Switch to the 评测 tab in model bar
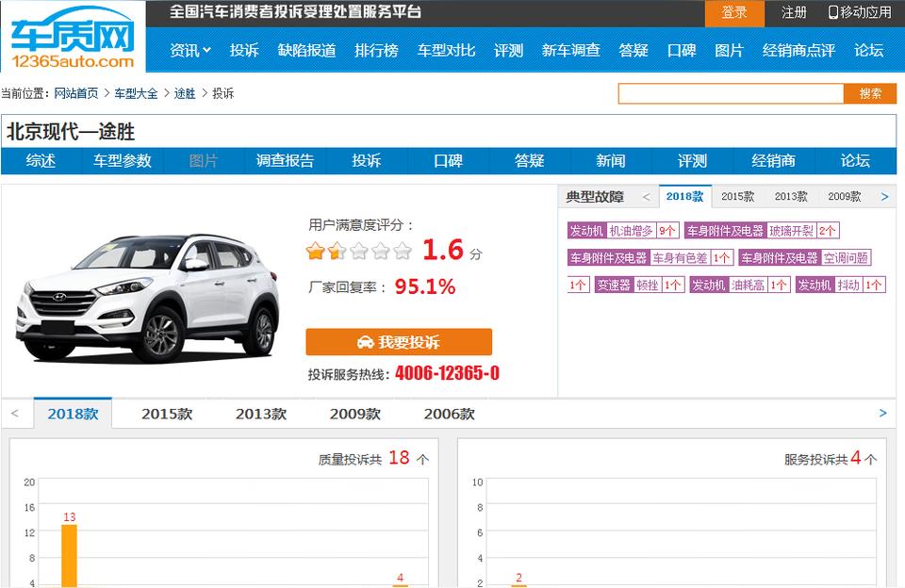This screenshot has width=905, height=588. pos(692,160)
